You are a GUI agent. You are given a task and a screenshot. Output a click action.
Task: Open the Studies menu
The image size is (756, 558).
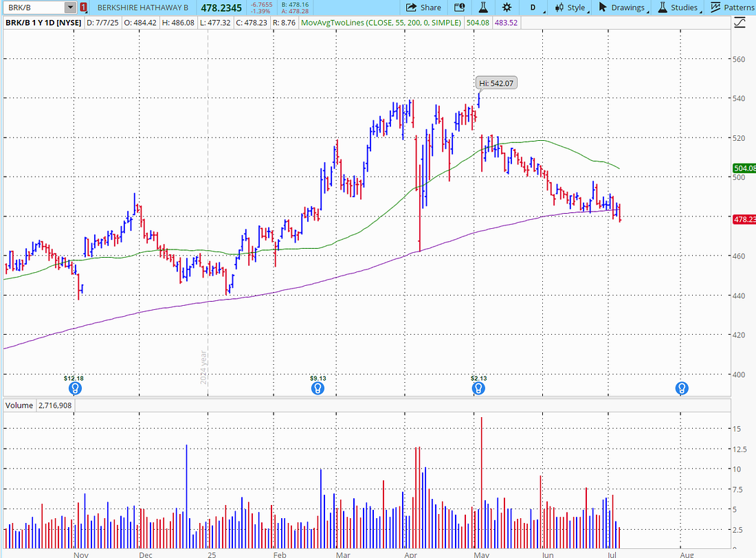[679, 8]
